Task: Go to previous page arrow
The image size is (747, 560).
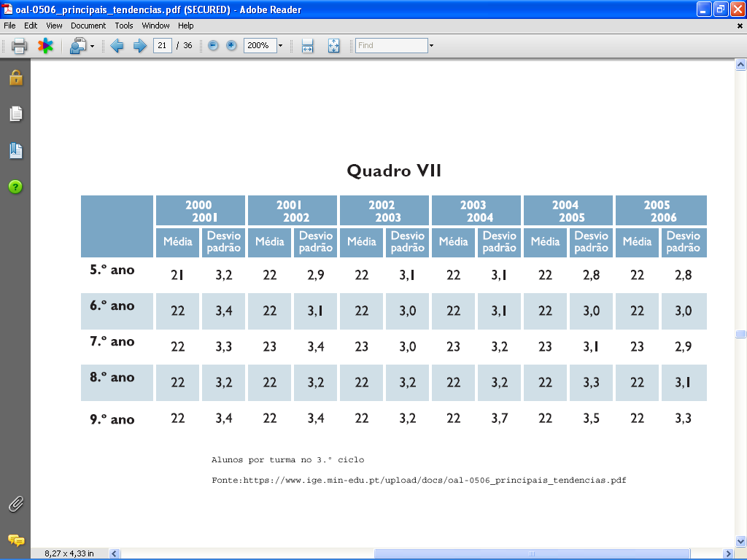Action: (x=117, y=46)
